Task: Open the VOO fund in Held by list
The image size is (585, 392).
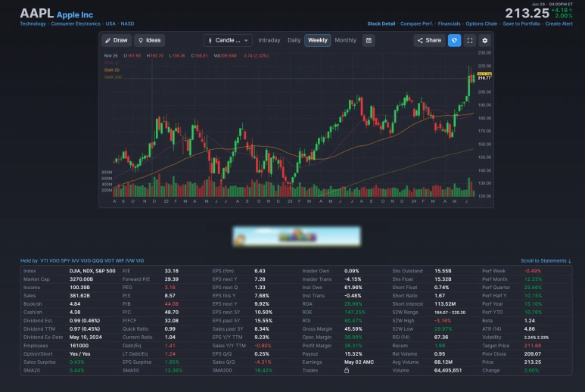Action: [54, 261]
